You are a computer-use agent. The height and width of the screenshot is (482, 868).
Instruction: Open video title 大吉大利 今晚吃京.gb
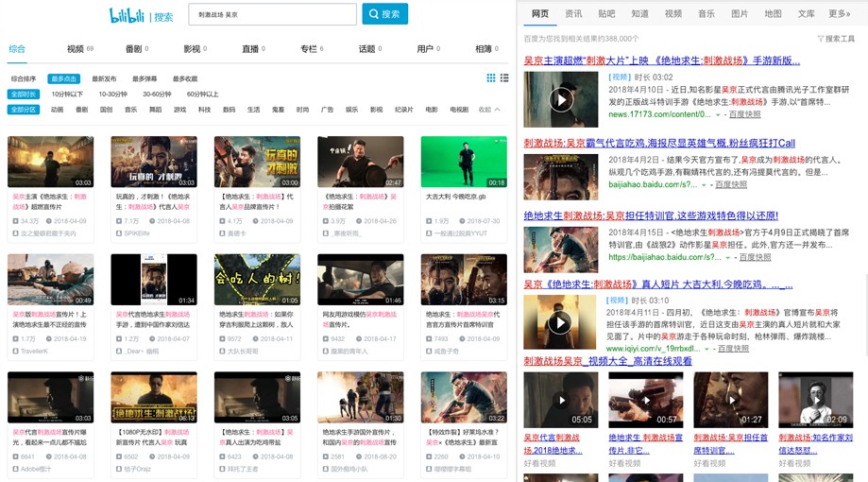tap(455, 197)
